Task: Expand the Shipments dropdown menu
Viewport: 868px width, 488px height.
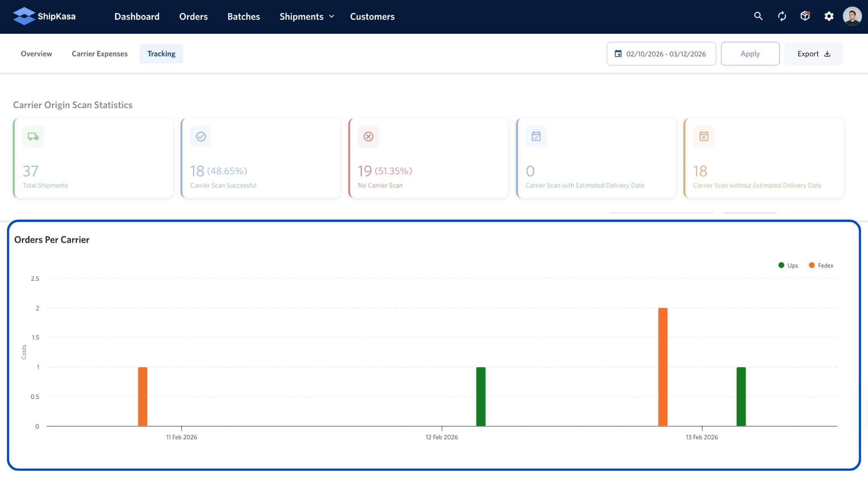Action: tap(307, 17)
